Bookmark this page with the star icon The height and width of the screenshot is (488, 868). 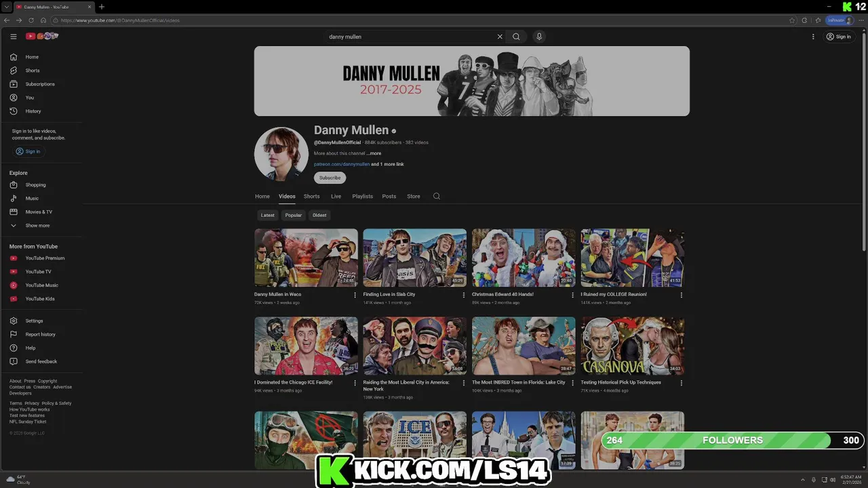792,20
